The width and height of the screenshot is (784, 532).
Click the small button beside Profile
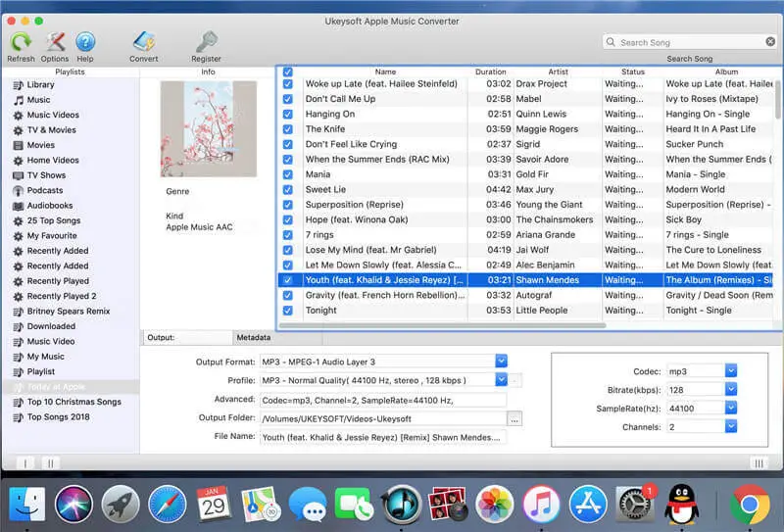pos(515,380)
